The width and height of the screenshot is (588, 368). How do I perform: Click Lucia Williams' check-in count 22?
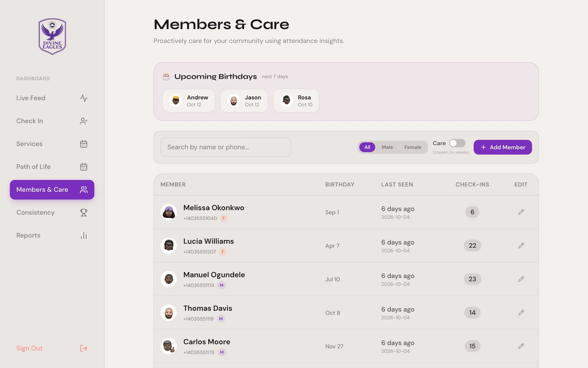(472, 245)
